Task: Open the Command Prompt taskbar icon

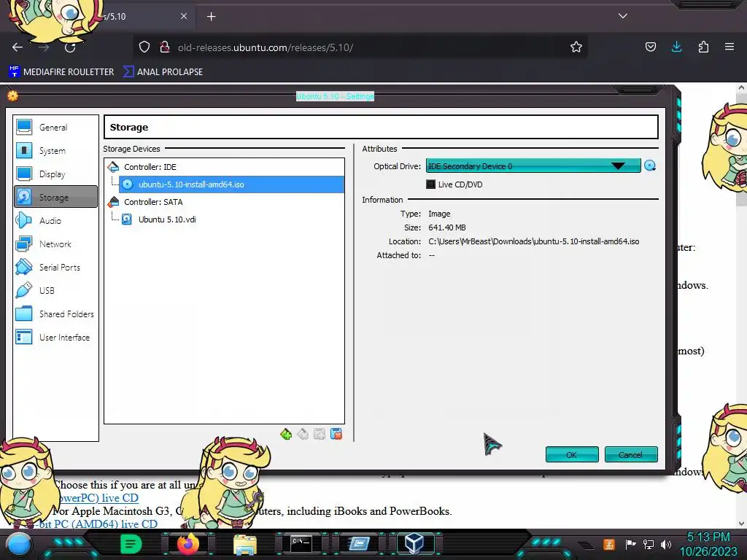Action: [301, 543]
